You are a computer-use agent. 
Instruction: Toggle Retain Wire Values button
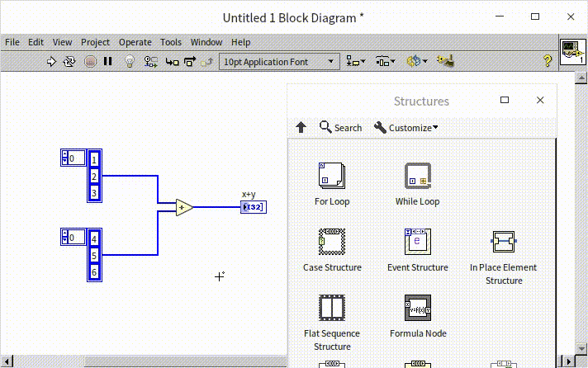coord(150,61)
